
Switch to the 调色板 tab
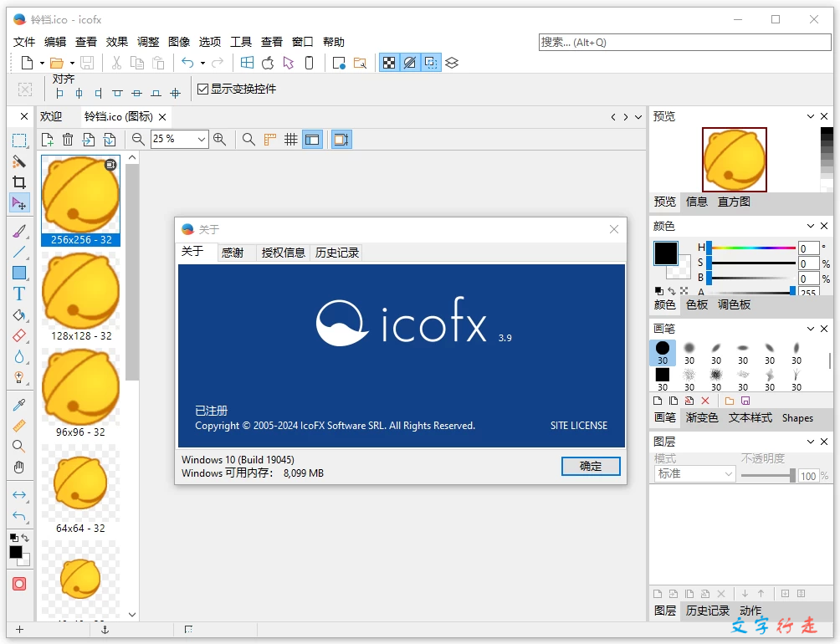pos(734,304)
